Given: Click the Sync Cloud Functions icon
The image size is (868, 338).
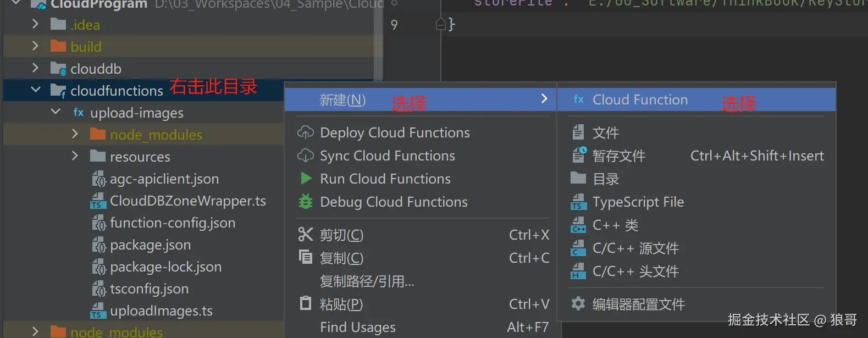Looking at the screenshot, I should 305,156.
